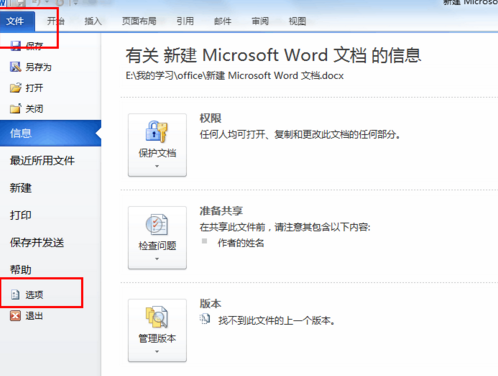Switch to the 插入 ribbon tab
498x376 pixels.
click(x=93, y=21)
